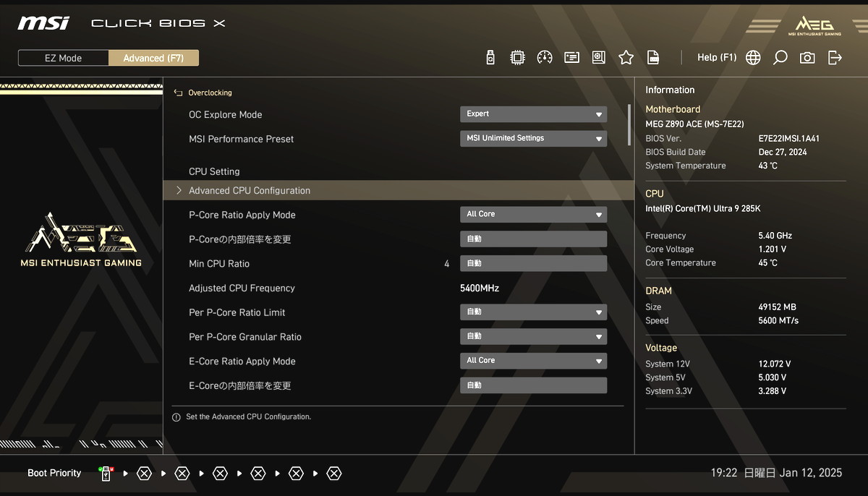Click Intel Core Ultra 9 285K text
868x496 pixels.
coord(703,209)
